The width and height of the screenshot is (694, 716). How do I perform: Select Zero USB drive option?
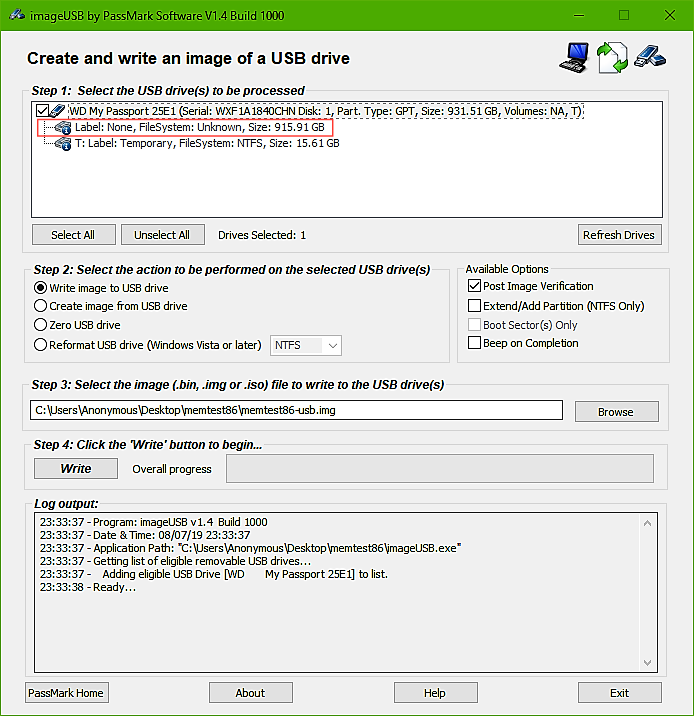coord(41,325)
